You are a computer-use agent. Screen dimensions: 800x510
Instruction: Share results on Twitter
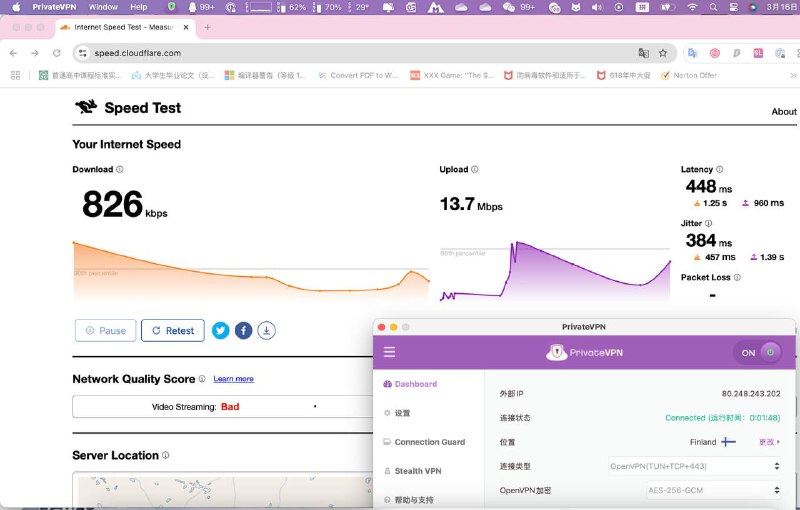220,330
